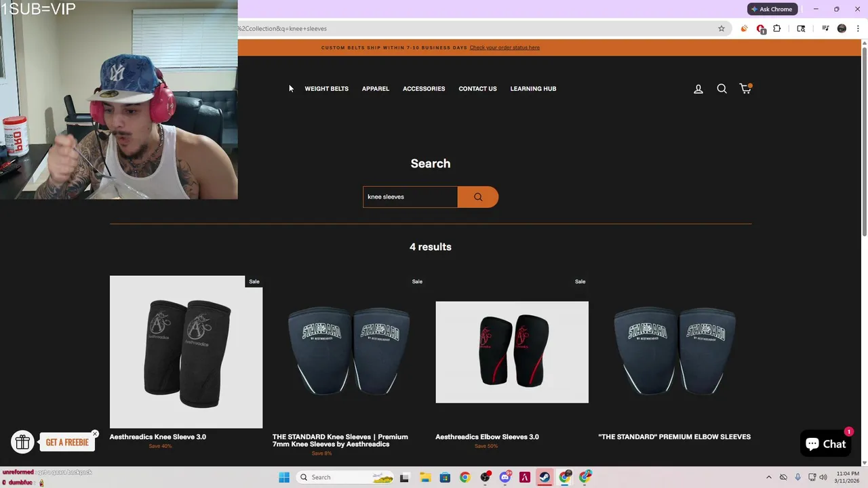The image size is (868, 488).
Task: Open THE STANDARD Knee Sleeves product image
Action: pyautogui.click(x=349, y=352)
